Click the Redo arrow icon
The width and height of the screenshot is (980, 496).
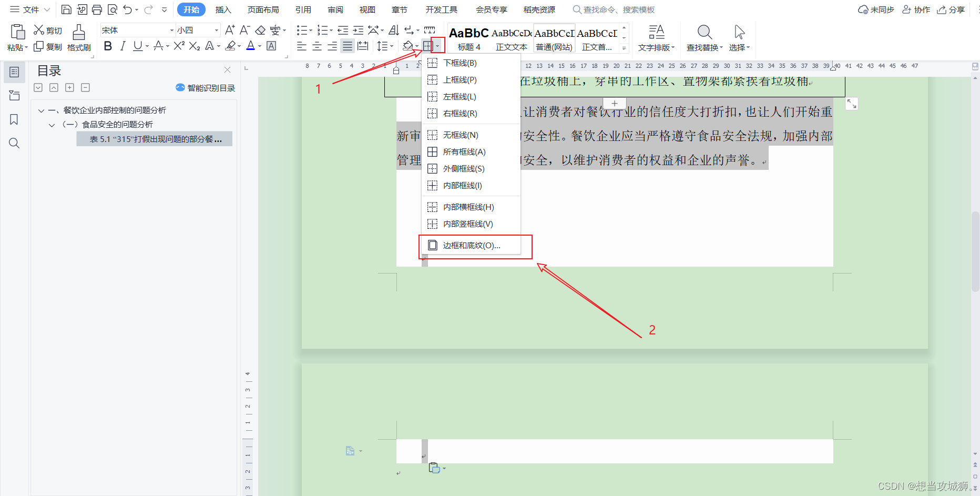(x=148, y=9)
